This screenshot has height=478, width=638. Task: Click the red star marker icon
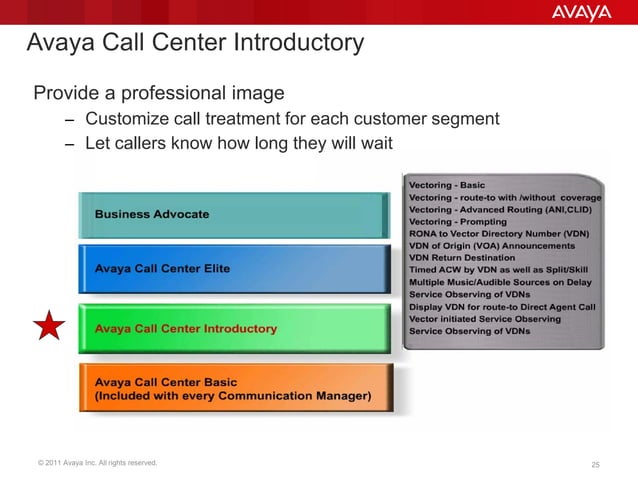(x=49, y=325)
